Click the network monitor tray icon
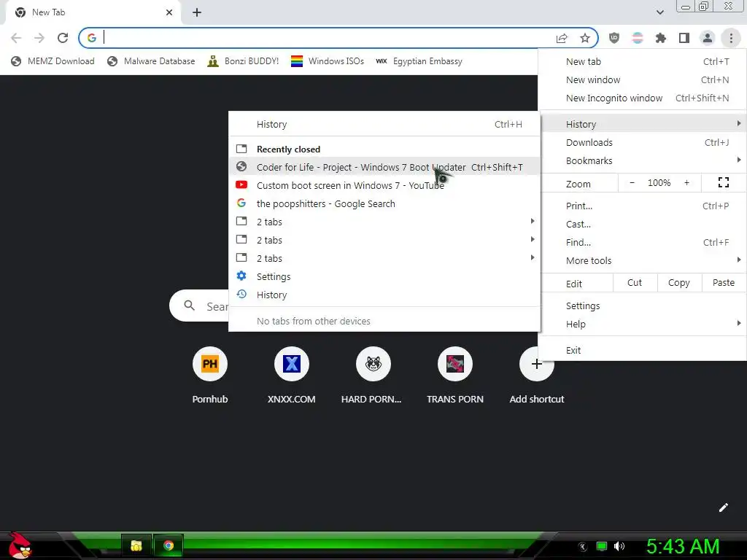The width and height of the screenshot is (747, 560). [602, 546]
